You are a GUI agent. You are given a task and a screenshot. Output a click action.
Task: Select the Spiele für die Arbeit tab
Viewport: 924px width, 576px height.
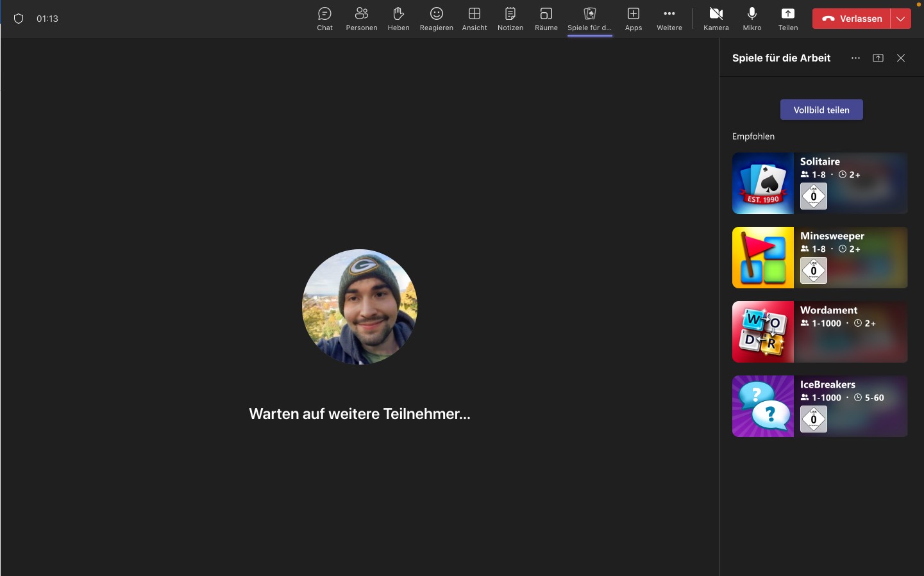pyautogui.click(x=589, y=19)
